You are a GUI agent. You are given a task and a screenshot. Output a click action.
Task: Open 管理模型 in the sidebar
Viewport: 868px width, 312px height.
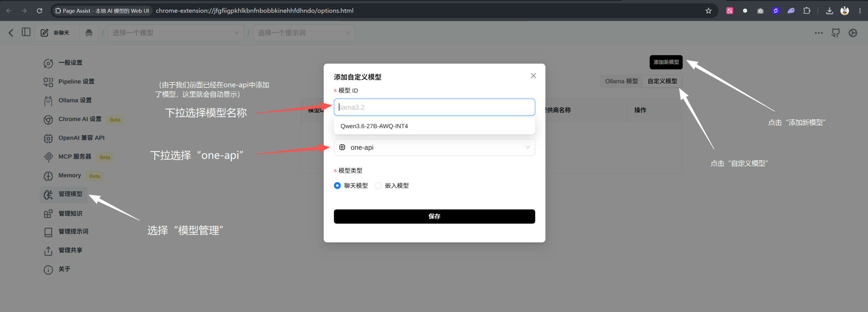[64, 194]
